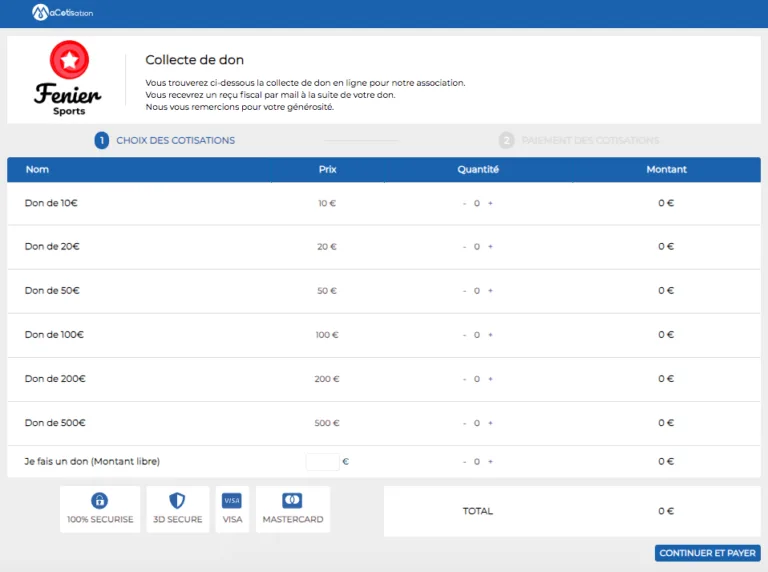
Task: Click the Visa card icon
Action: 232,500
